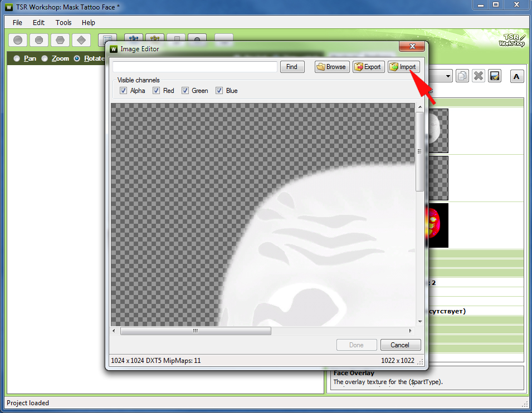Click the hexagon shape toolbar button
The image size is (532, 413).
tap(60, 40)
